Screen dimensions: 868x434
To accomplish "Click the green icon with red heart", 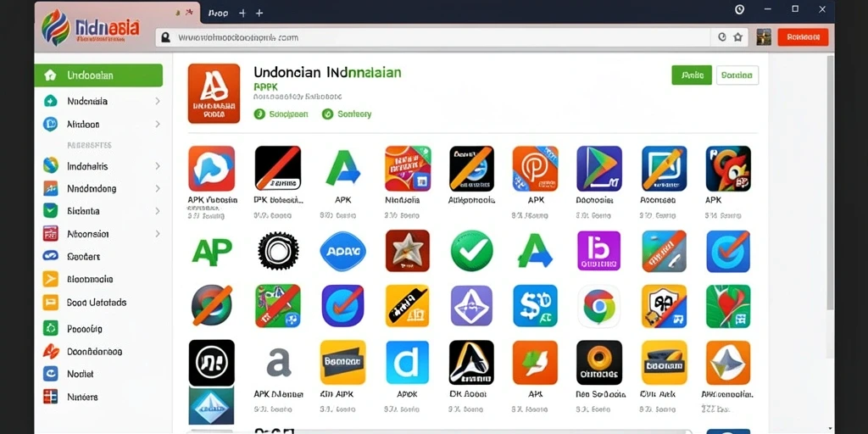I will click(x=728, y=306).
